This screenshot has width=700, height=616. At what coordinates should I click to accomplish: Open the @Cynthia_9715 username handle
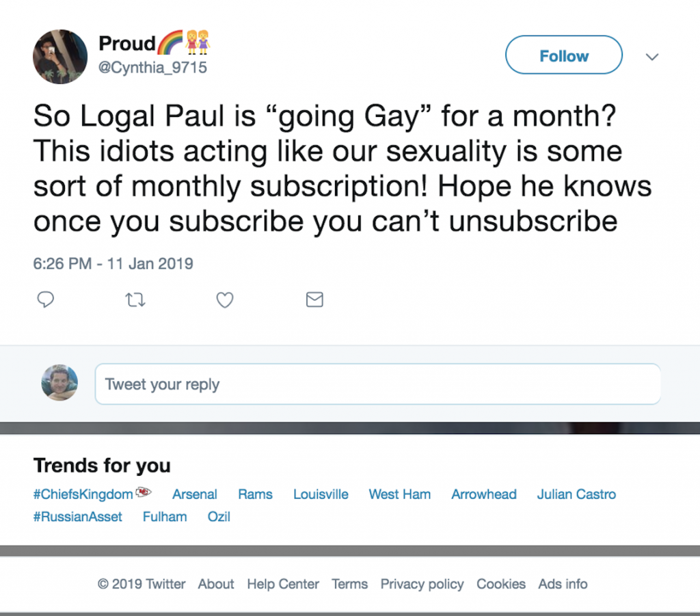[x=153, y=67]
